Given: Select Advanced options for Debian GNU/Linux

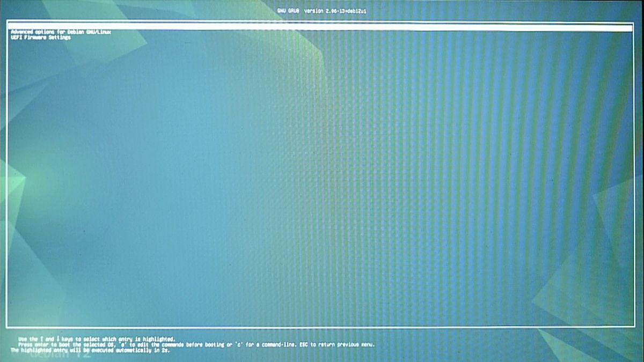Looking at the screenshot, I should point(61,32).
